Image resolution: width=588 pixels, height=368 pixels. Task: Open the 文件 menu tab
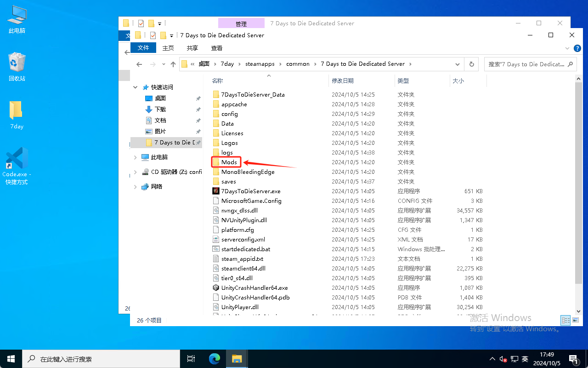click(143, 48)
